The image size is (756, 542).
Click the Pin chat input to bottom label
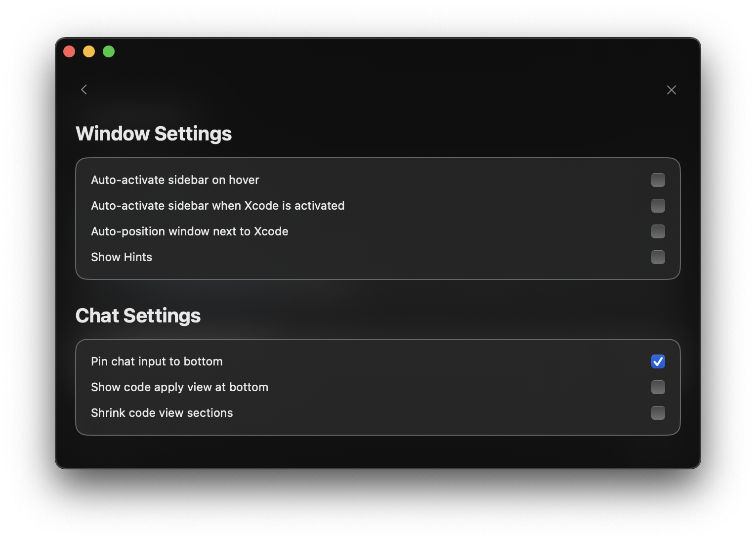pyautogui.click(x=157, y=361)
